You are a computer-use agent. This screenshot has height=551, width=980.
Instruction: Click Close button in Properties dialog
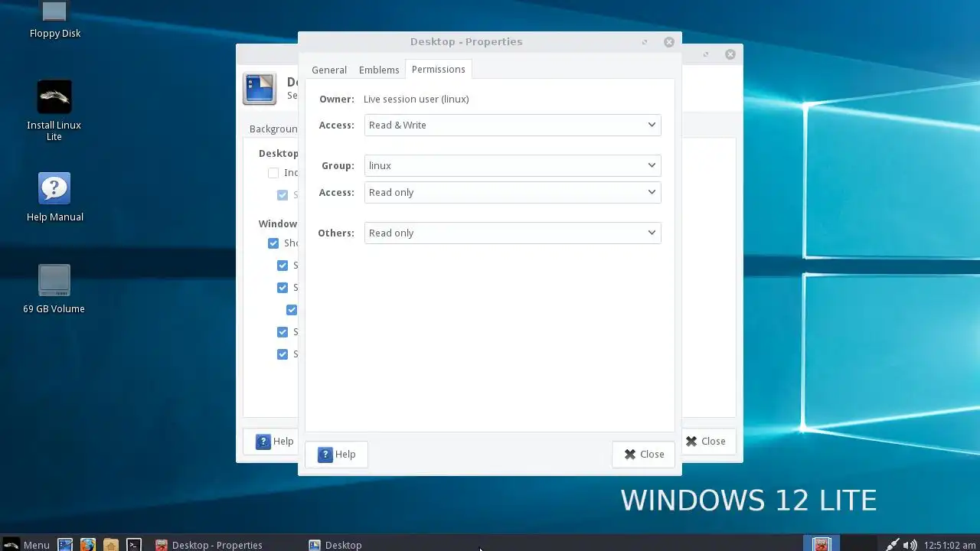click(643, 454)
